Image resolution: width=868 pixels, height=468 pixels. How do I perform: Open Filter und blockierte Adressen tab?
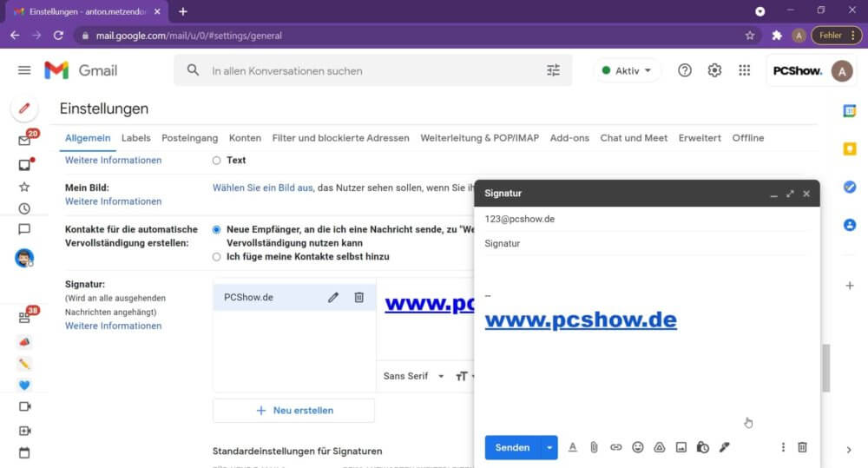tap(340, 138)
